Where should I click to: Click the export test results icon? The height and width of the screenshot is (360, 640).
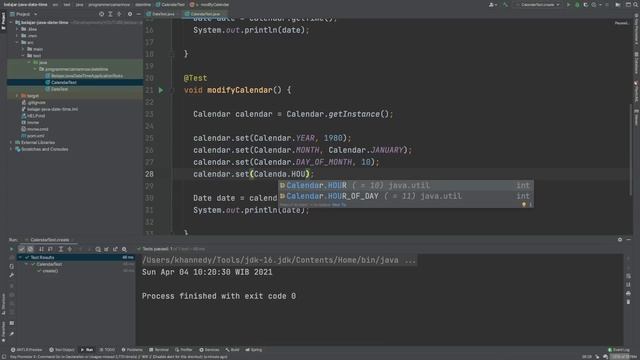[x=116, y=249]
